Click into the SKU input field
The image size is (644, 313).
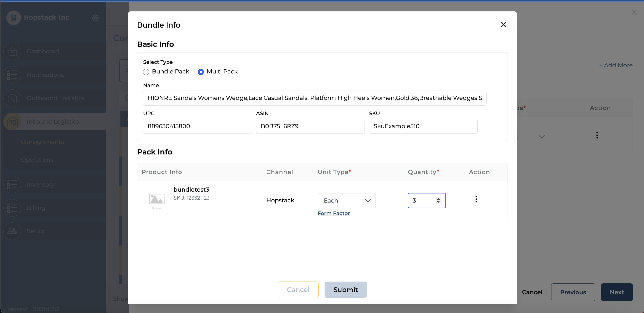[423, 126]
